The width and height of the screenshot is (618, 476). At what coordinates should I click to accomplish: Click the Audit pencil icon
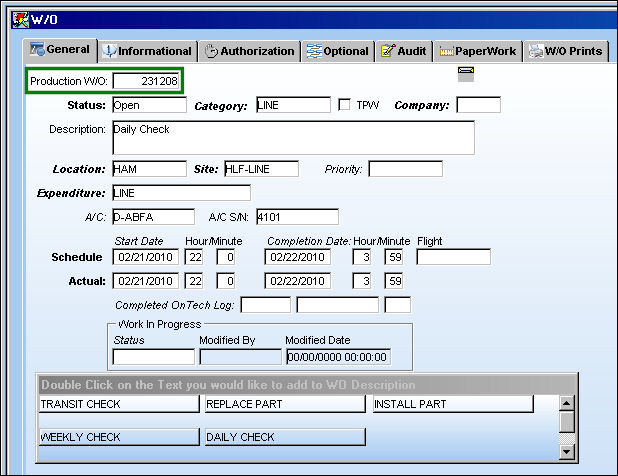click(x=387, y=51)
